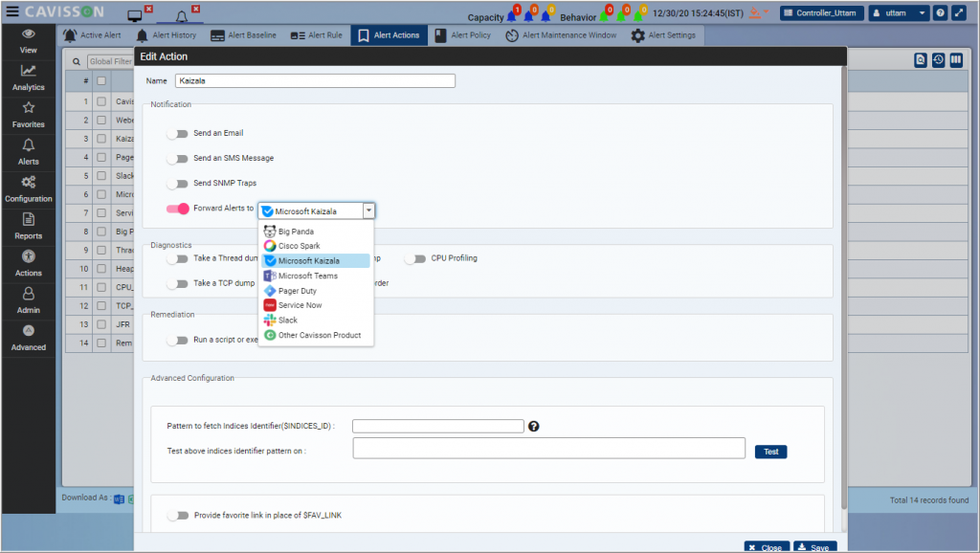Enable Take a Thread dump toggle

click(177, 258)
